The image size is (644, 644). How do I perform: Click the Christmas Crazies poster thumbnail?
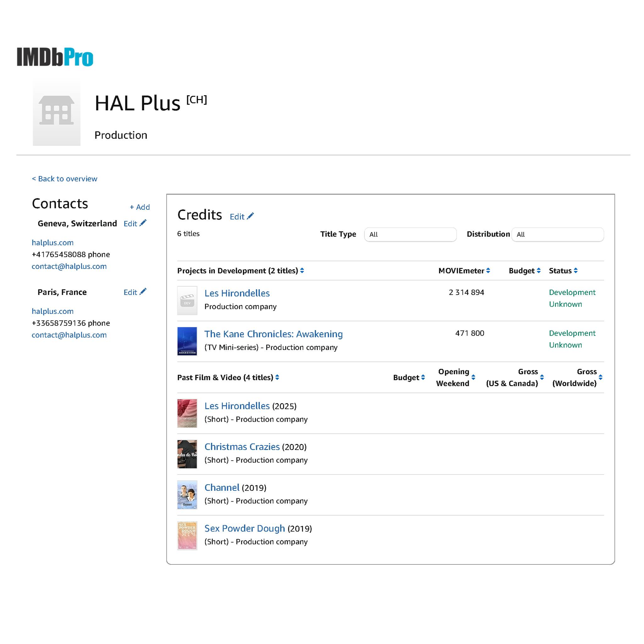point(187,454)
